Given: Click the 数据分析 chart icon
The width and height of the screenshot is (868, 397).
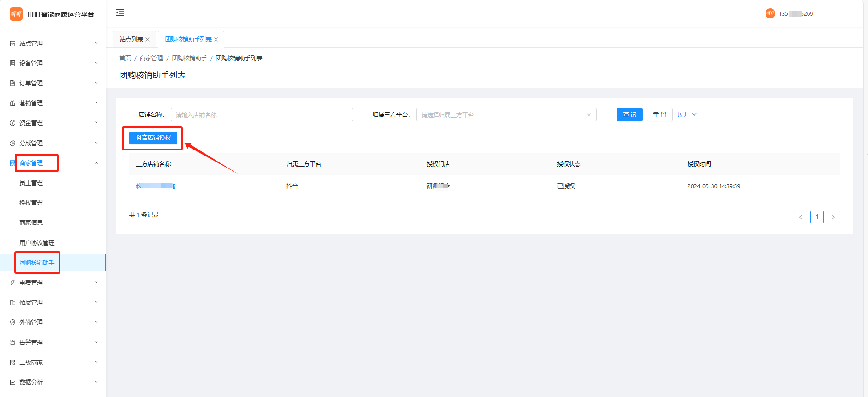Looking at the screenshot, I should (12, 382).
